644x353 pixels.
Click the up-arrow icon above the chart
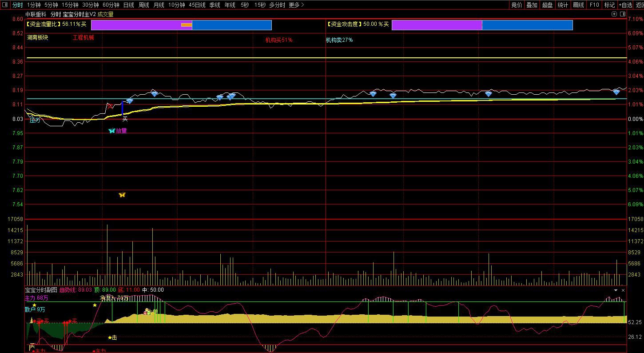[x=614, y=14]
